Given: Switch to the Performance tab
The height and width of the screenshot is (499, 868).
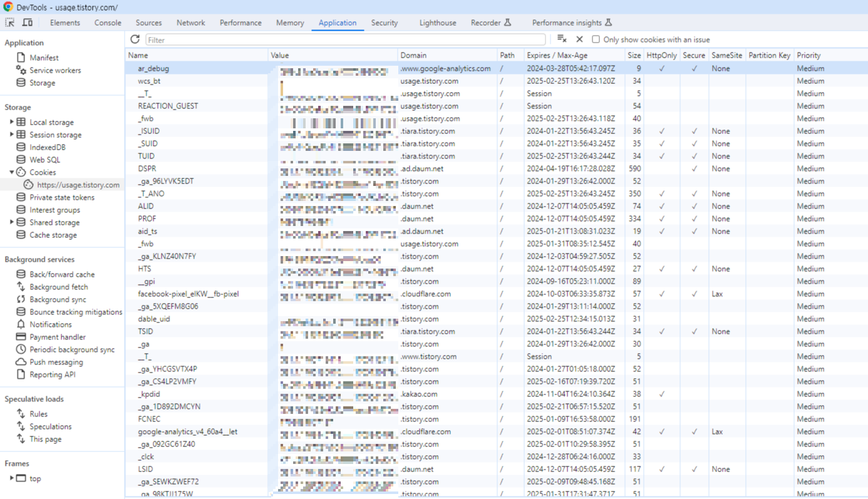Looking at the screenshot, I should point(240,23).
